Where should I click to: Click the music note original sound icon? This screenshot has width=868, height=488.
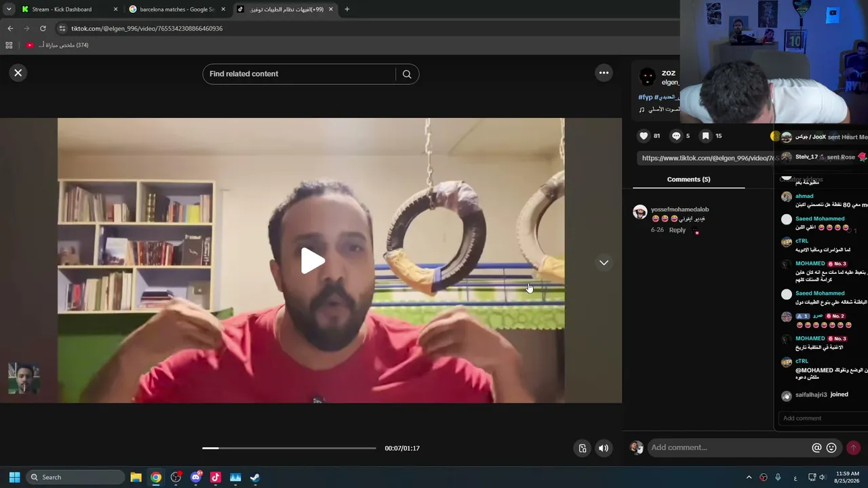642,110
